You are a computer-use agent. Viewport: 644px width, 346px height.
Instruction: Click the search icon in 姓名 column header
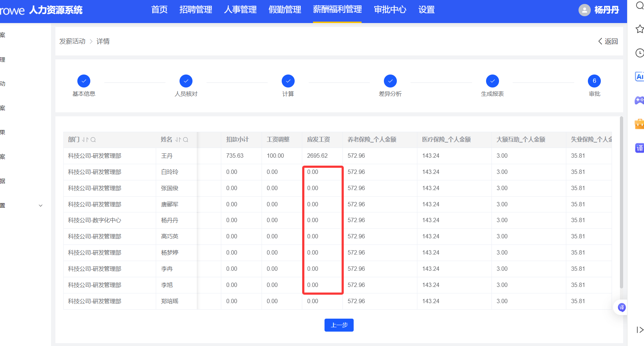186,140
